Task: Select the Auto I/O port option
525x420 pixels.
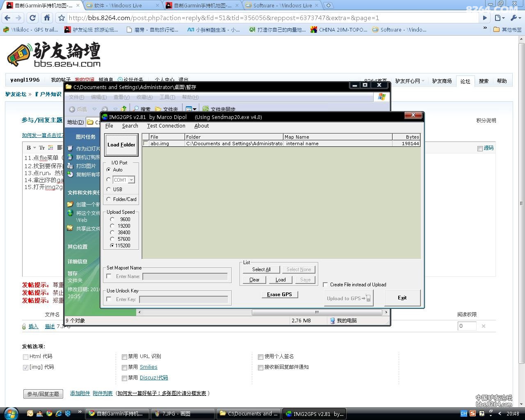Action: click(x=109, y=170)
